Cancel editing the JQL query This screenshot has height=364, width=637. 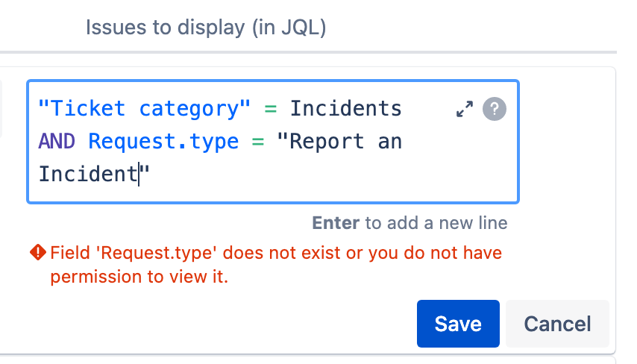557,324
